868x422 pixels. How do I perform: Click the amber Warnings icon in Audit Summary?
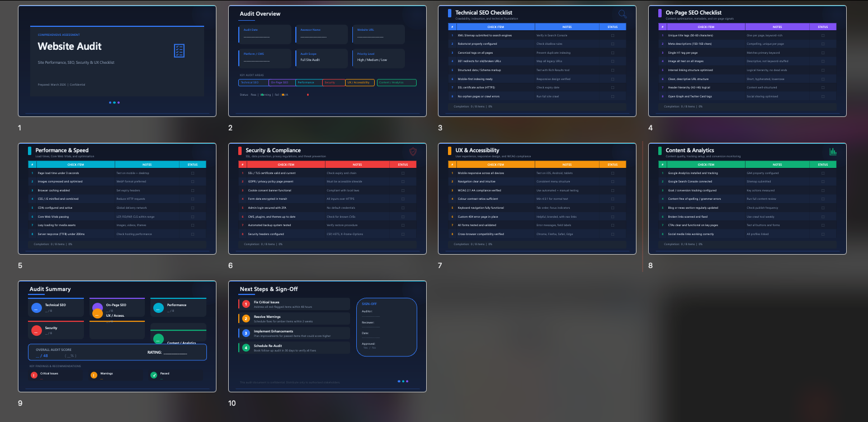tap(94, 375)
